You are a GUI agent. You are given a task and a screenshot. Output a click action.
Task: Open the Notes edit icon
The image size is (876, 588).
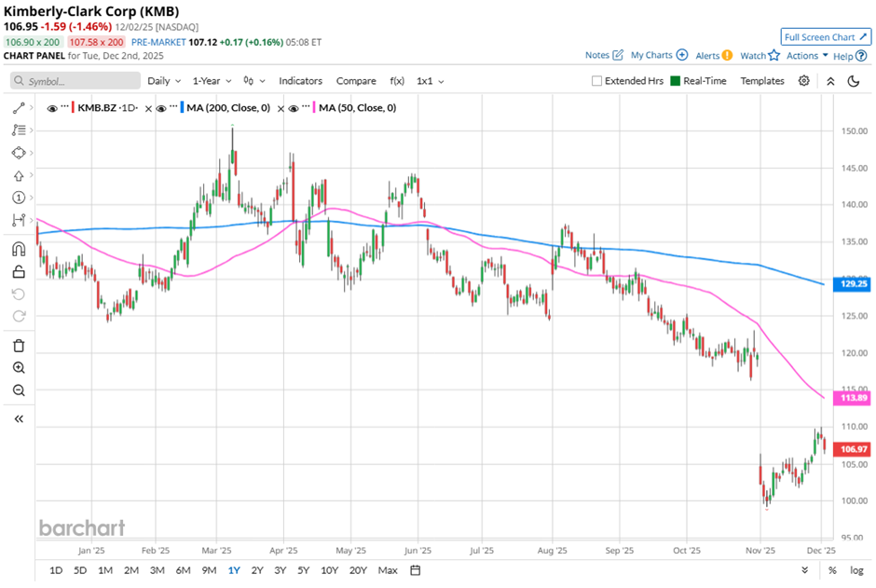[618, 55]
